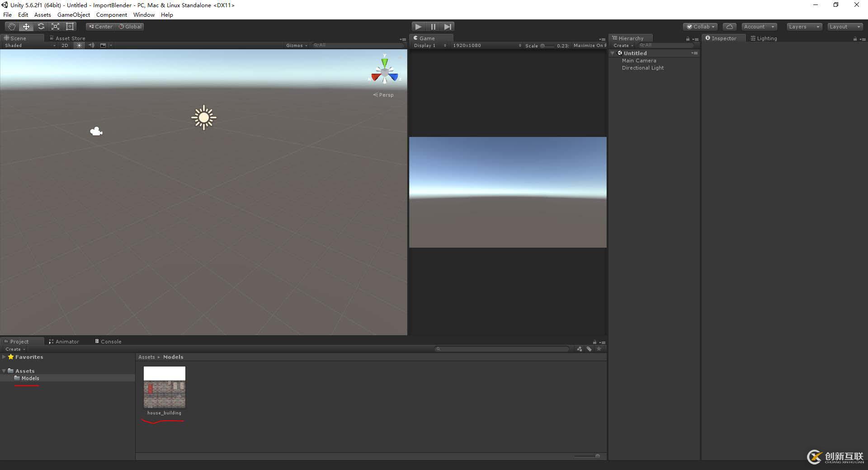Open Project Create dropdown
This screenshot has width=868, height=470.
[x=15, y=349]
